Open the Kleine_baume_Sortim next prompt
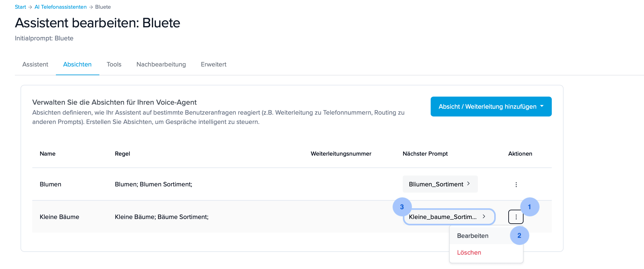The height and width of the screenshot is (269, 644). [442, 217]
